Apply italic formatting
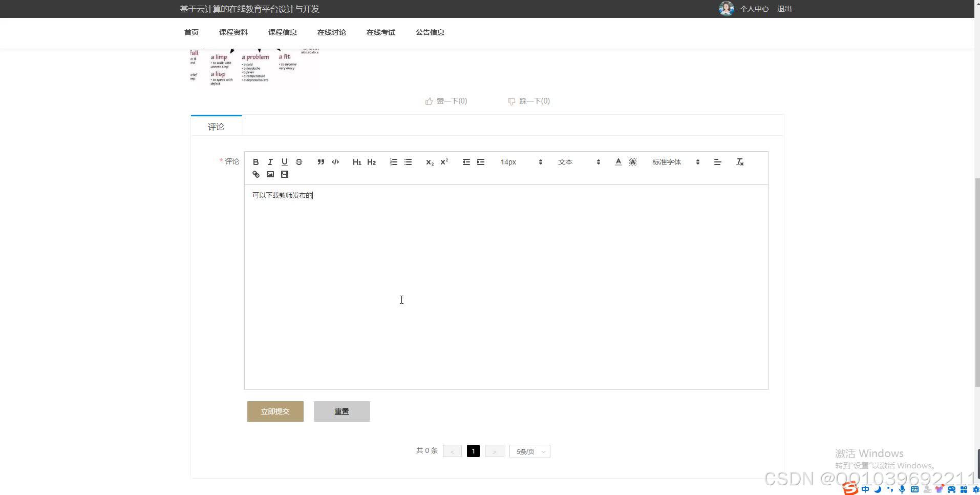The height and width of the screenshot is (495, 980). click(270, 162)
